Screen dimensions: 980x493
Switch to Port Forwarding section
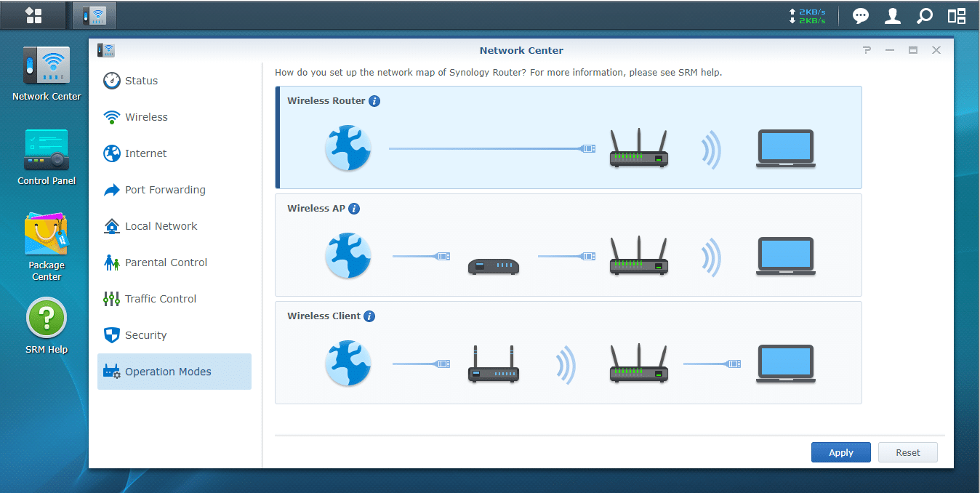[165, 190]
